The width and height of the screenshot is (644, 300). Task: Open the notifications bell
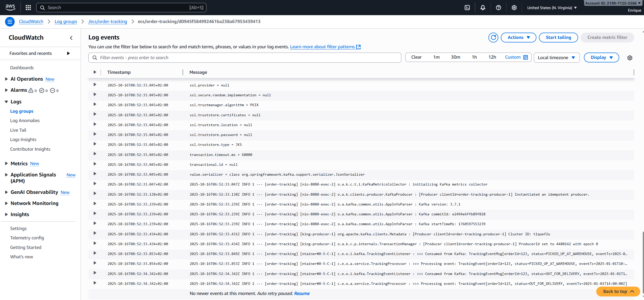click(483, 7)
